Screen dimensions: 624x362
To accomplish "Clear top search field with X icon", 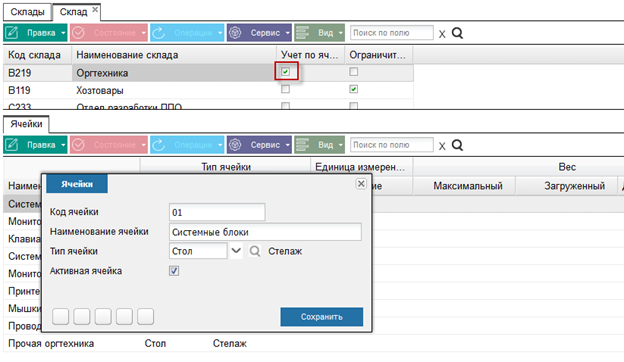I will 442,34.
